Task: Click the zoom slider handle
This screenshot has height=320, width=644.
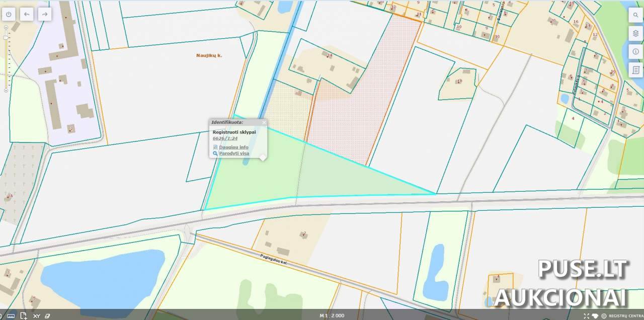Action: [6, 38]
